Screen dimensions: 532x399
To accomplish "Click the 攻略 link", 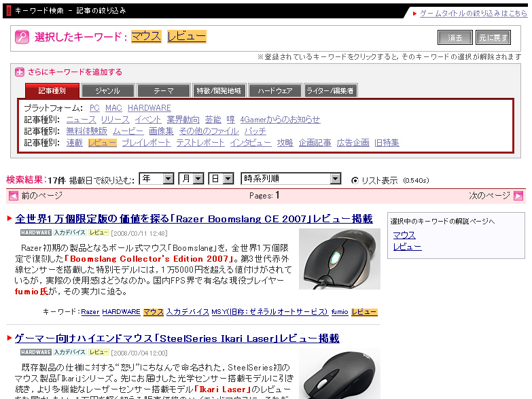I will (285, 143).
